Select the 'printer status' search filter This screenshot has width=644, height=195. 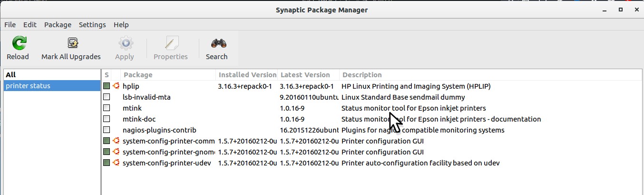coord(28,86)
